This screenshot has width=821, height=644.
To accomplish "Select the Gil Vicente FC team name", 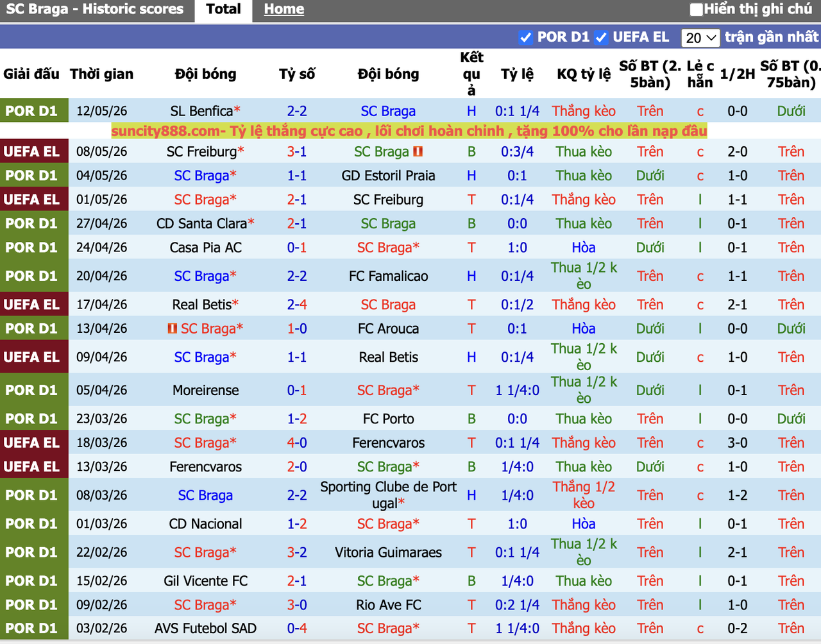I will [205, 581].
